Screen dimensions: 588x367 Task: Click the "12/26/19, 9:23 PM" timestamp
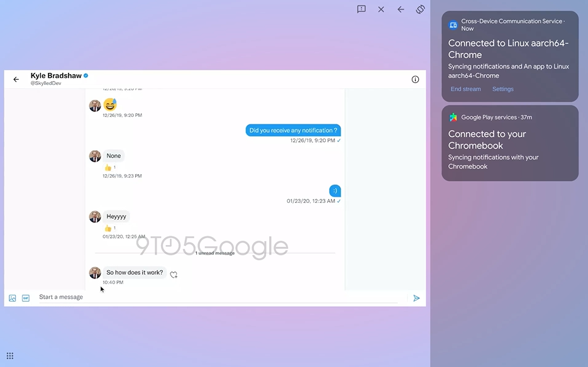pyautogui.click(x=122, y=176)
